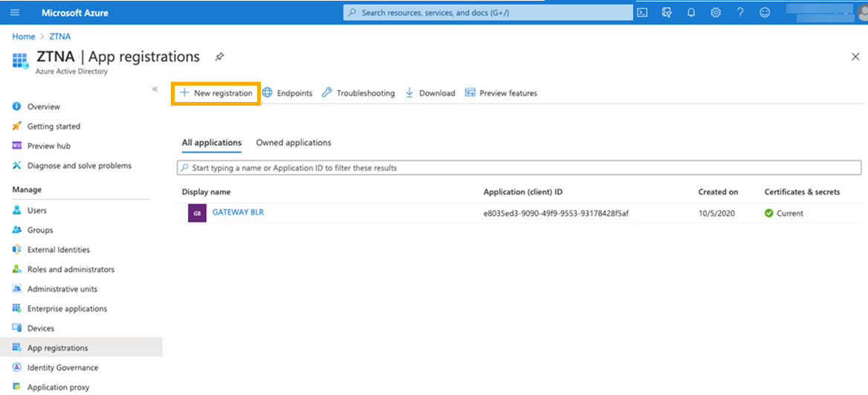868x395 pixels.
Task: Click the Home breadcrumb link
Action: point(24,36)
